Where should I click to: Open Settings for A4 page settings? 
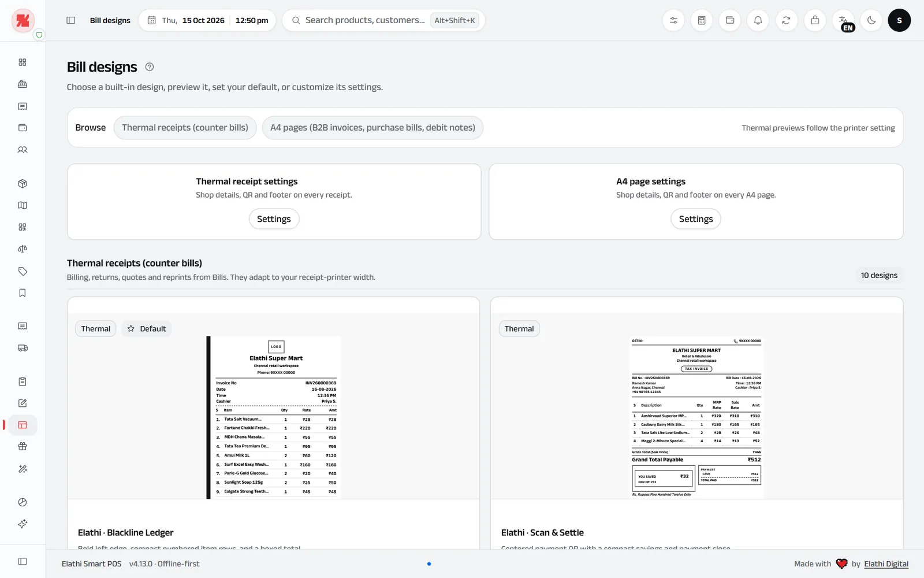tap(696, 219)
